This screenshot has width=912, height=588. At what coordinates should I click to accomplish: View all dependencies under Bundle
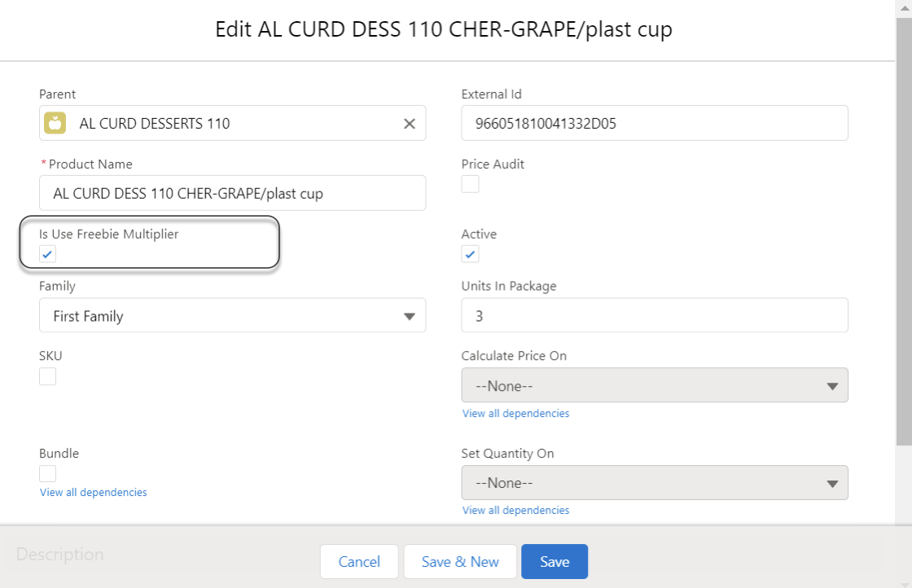click(x=94, y=493)
